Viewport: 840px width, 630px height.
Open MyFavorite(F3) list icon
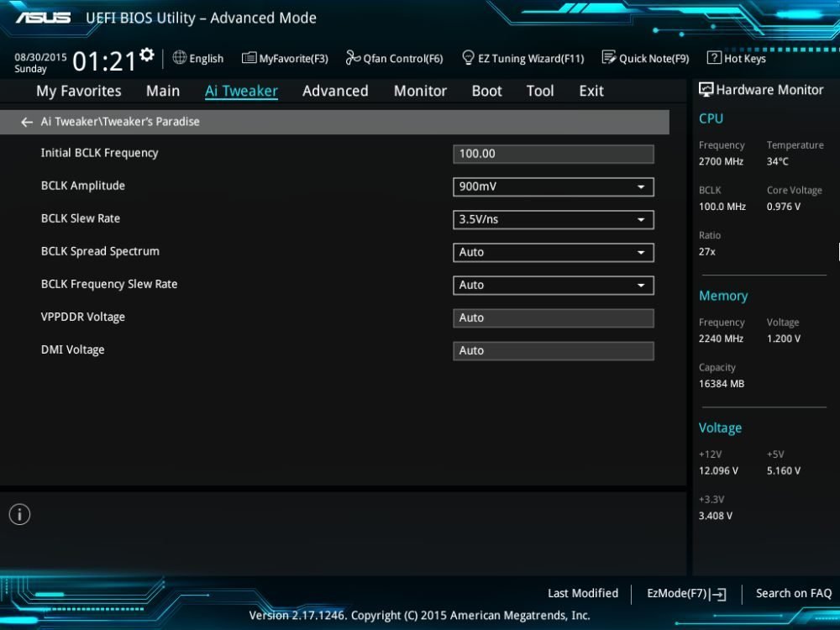249,57
